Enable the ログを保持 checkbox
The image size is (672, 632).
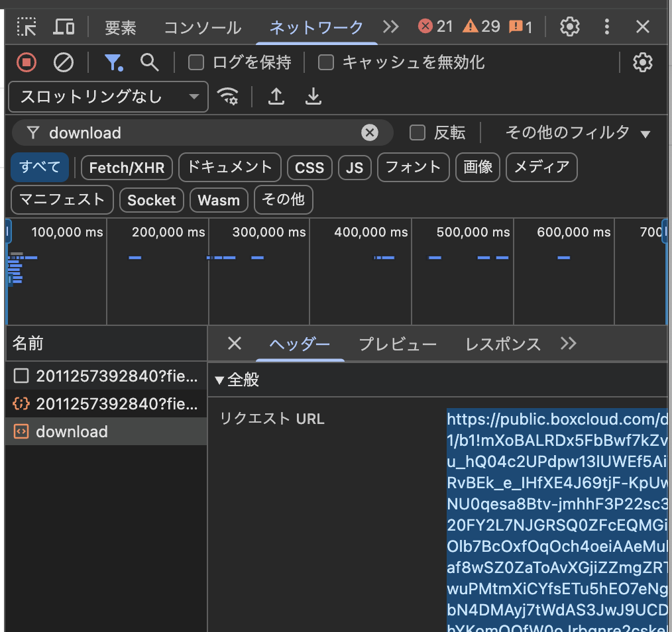[196, 63]
